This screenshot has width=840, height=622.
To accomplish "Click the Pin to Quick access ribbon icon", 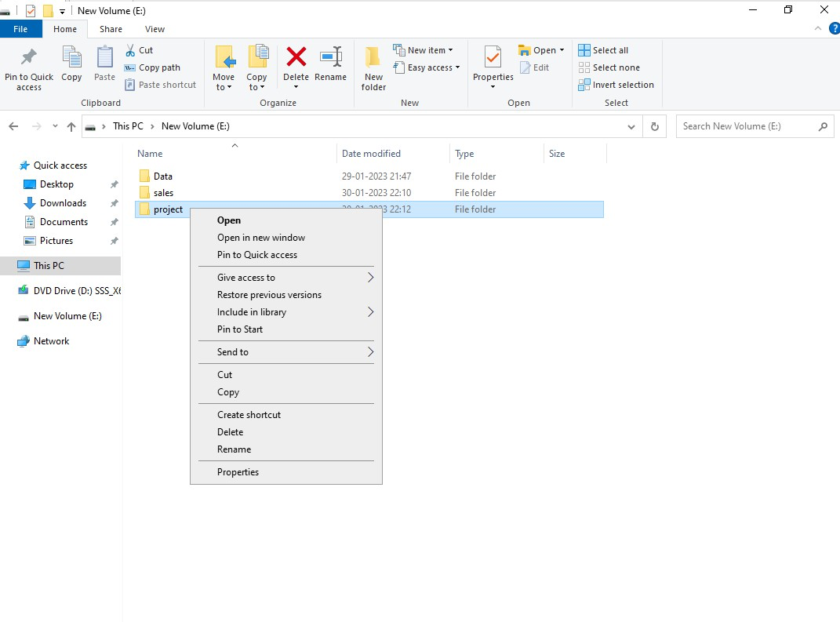I will coord(29,57).
